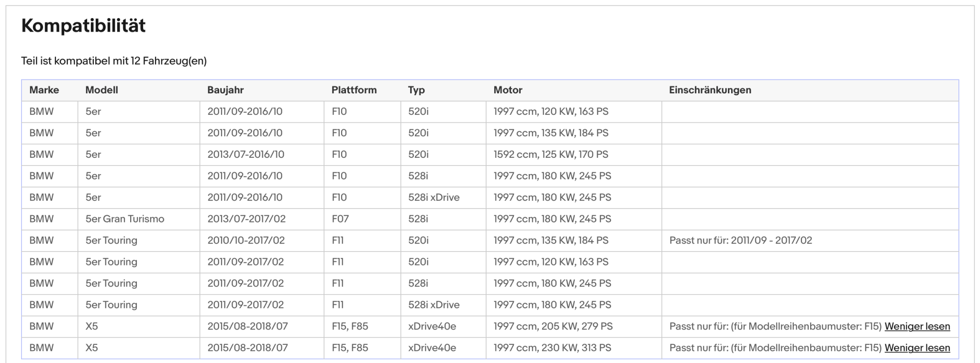Click "1997 ccm, 120 KW, 163 PS" in the F10 row

click(551, 111)
